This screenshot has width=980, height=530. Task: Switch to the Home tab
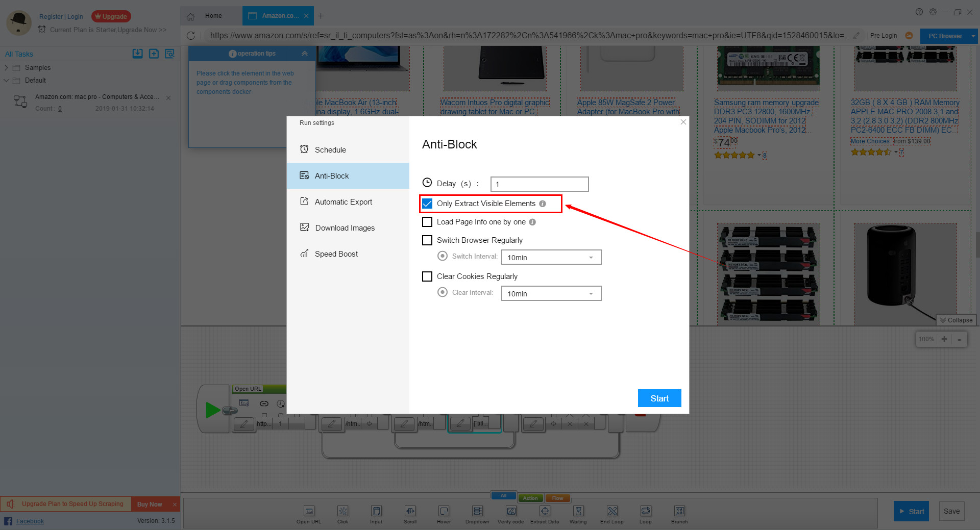pyautogui.click(x=213, y=16)
